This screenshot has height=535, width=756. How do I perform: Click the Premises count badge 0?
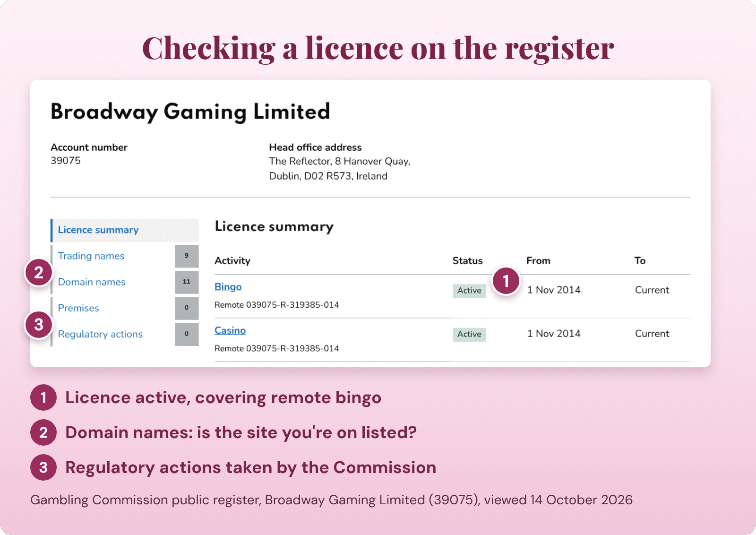tap(187, 308)
